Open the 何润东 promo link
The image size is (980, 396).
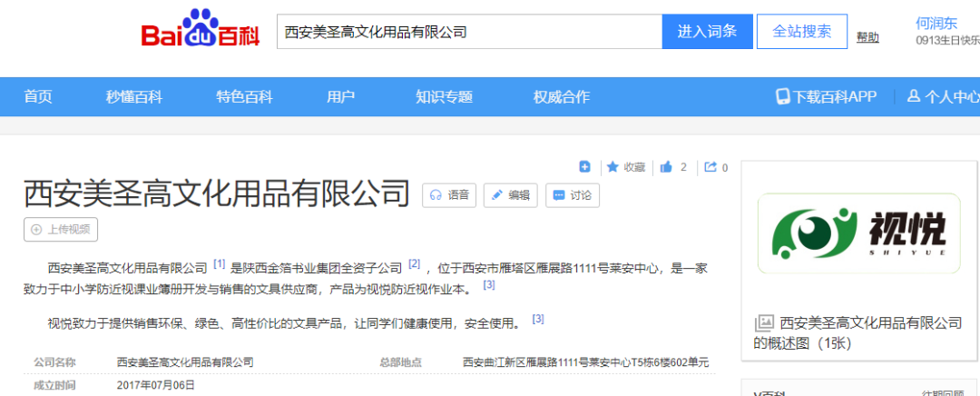(936, 24)
